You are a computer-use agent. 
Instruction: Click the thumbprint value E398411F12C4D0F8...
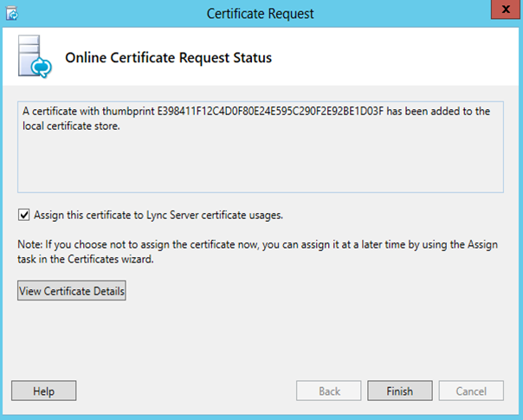[x=270, y=111]
